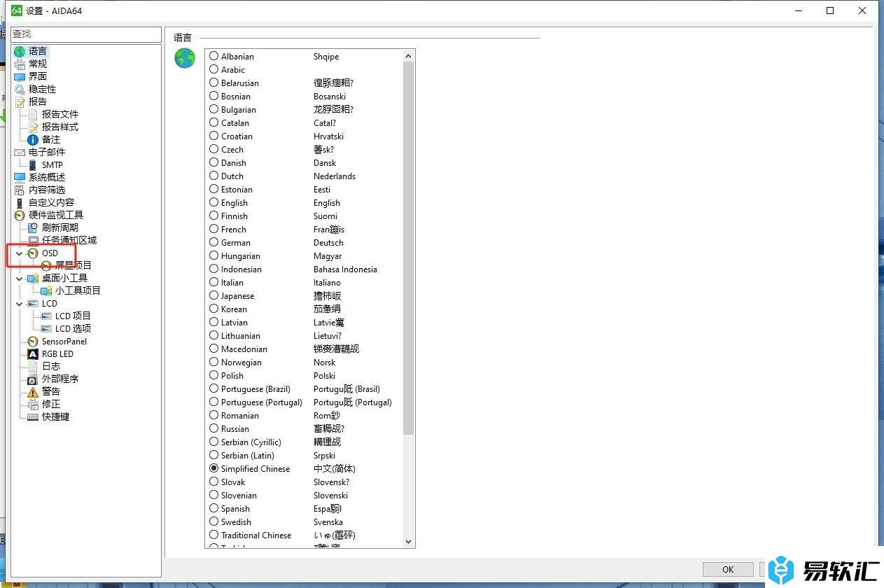Select the SensorPanel gauge icon
Screen dimensions: 884x588
(33, 341)
